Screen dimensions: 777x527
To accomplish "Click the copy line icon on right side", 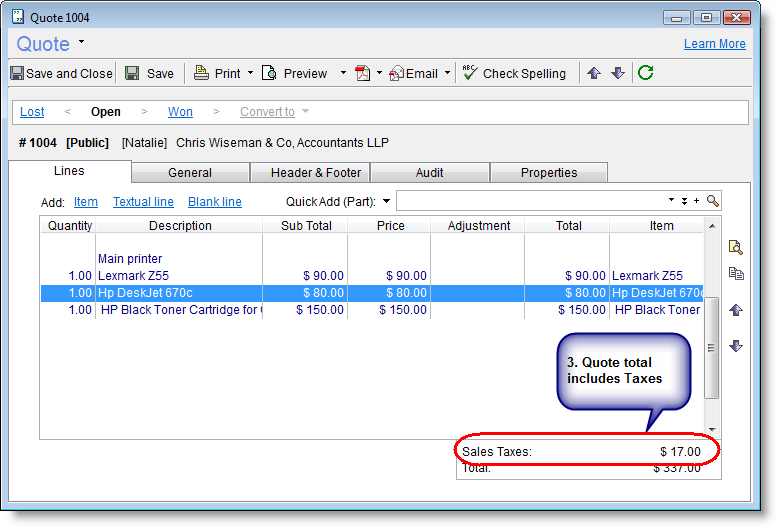I will 736,273.
